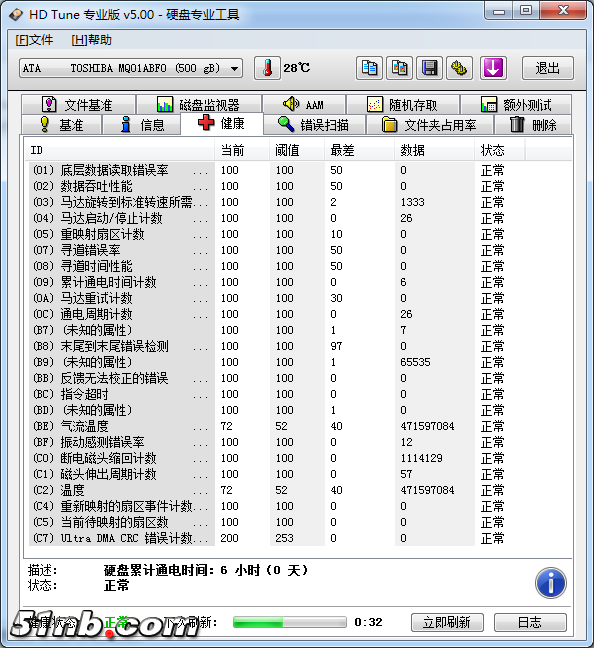Expand the TOSHIBA drive selection dropdown
Image resolution: width=594 pixels, height=648 pixels.
click(131, 68)
